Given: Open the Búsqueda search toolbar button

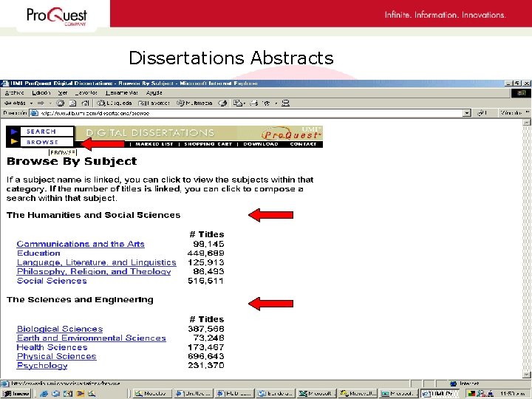Looking at the screenshot, I should click(x=115, y=103).
